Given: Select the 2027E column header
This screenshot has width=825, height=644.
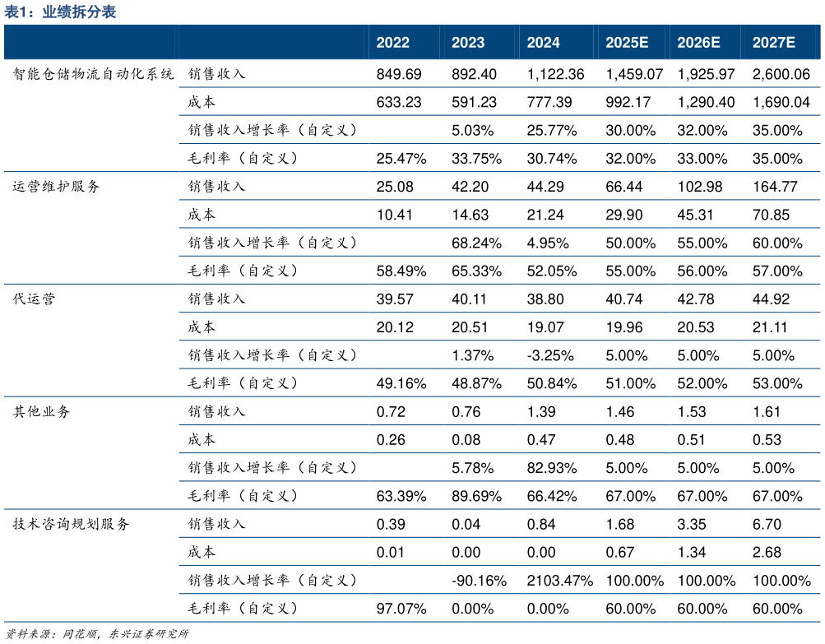Looking at the screenshot, I should pos(773,43).
